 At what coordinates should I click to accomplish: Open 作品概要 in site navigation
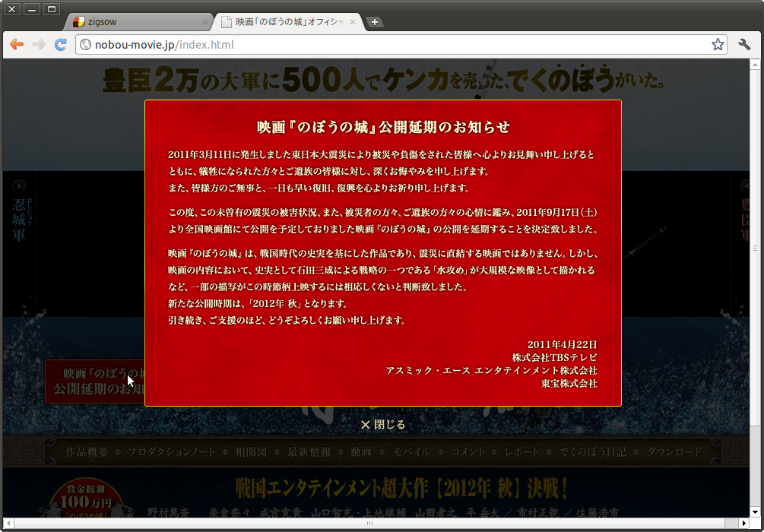[87, 452]
